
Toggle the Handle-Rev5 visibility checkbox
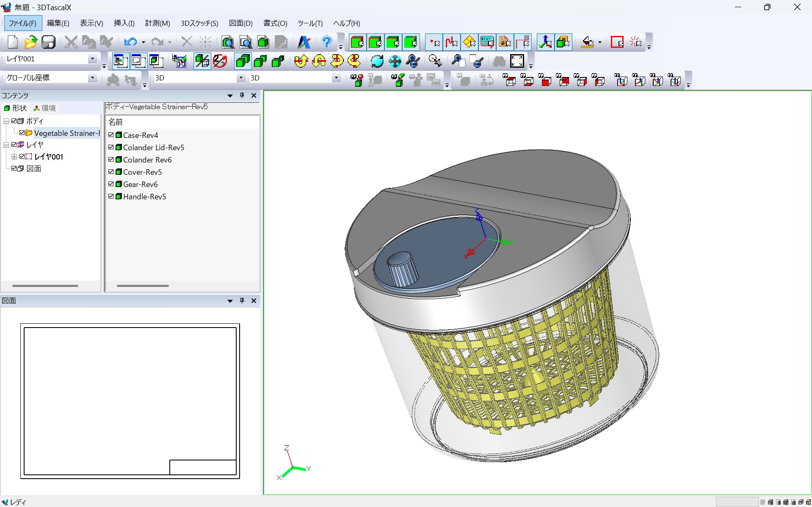click(x=111, y=196)
